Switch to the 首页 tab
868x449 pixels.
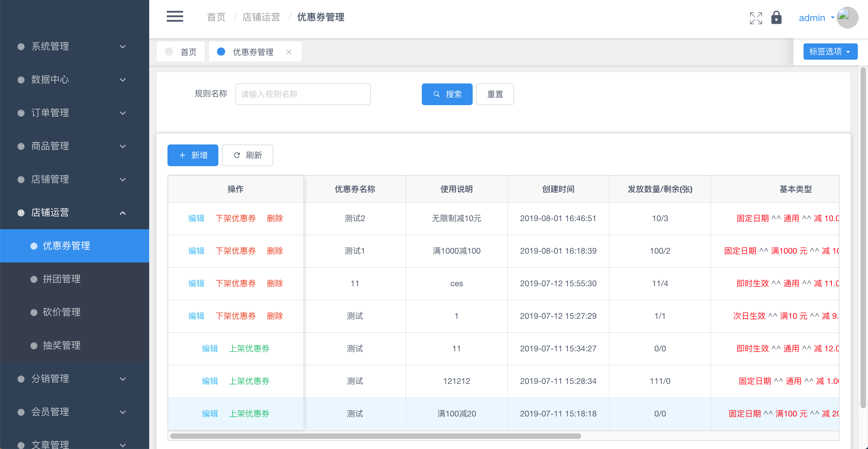[181, 52]
